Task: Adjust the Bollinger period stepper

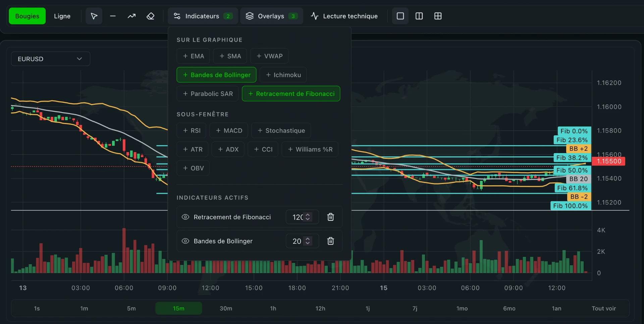Action: pyautogui.click(x=308, y=241)
